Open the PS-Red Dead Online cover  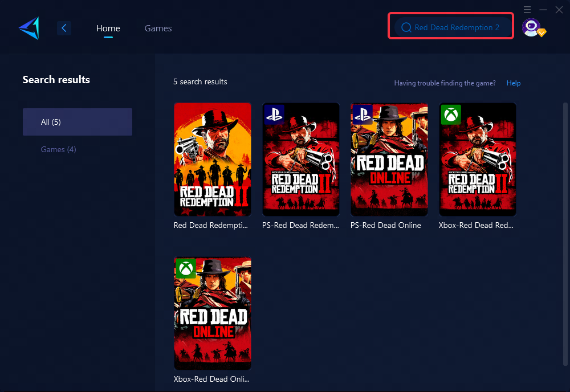[x=389, y=160]
